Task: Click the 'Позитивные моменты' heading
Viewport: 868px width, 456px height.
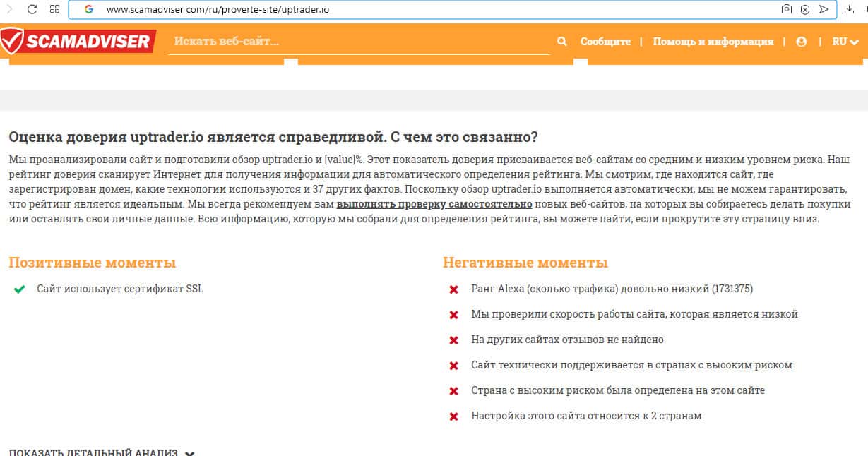Action: 93,263
